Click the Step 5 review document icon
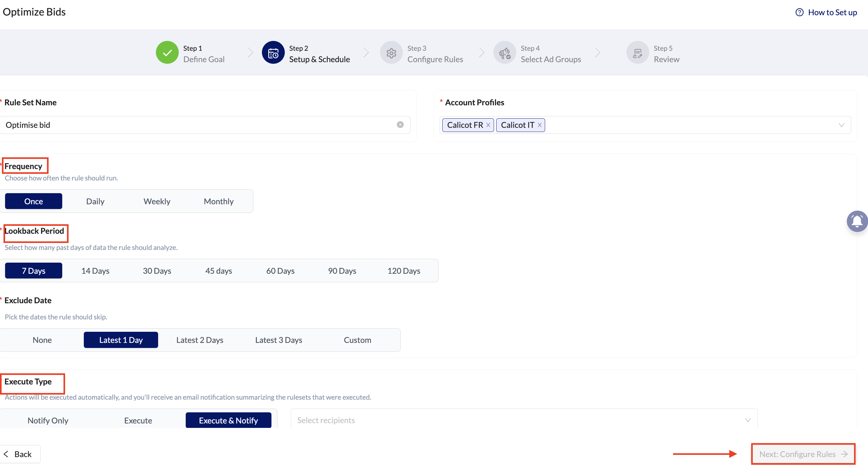The width and height of the screenshot is (868, 465). (x=637, y=53)
